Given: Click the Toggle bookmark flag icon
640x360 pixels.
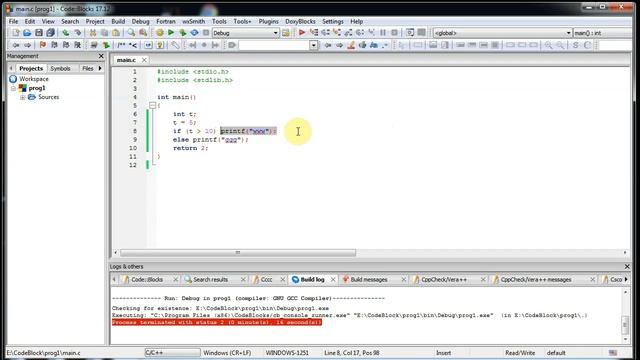Looking at the screenshot, I should (42, 45).
